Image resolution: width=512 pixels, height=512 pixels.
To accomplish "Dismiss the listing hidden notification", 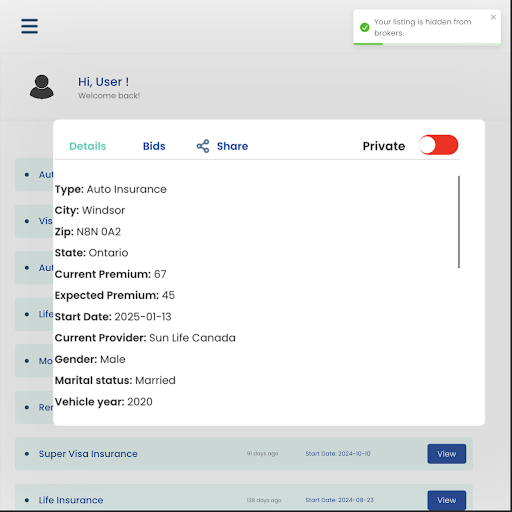I will (493, 17).
